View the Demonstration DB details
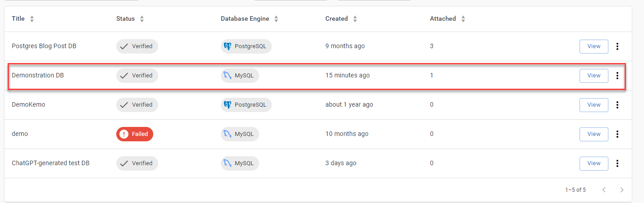644x203 pixels. [594, 76]
